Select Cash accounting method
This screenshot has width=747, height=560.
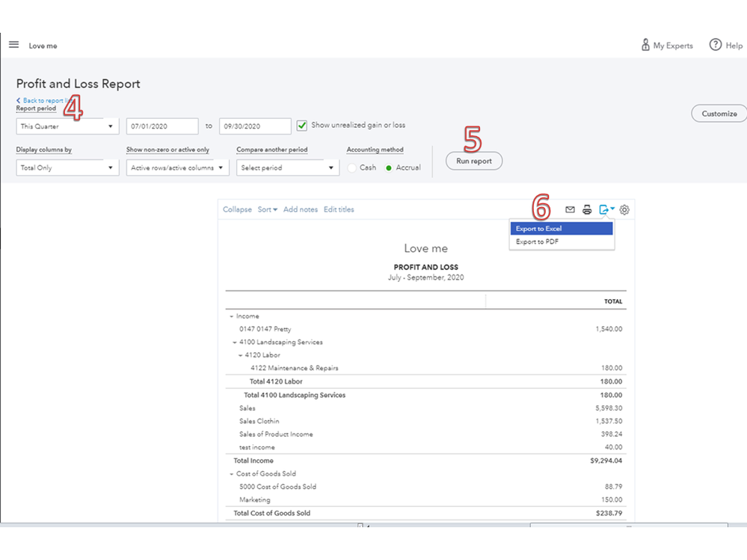352,168
